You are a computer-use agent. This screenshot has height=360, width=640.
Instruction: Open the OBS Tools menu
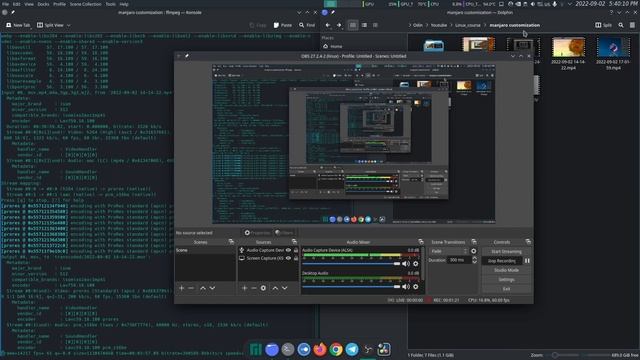pos(111,4)
